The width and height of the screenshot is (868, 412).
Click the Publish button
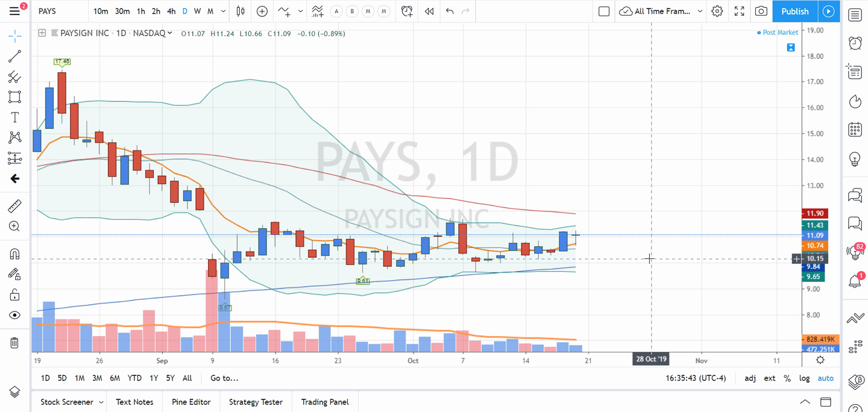tap(795, 11)
